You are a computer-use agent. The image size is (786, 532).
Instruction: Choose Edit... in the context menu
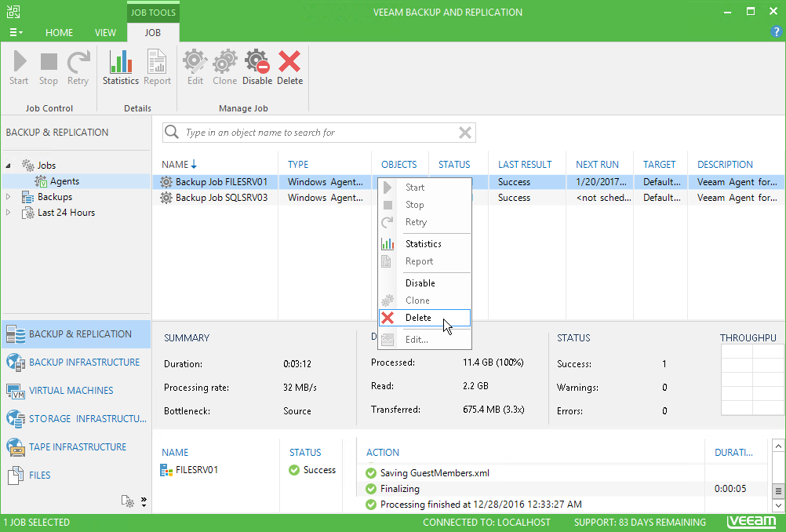click(x=424, y=340)
